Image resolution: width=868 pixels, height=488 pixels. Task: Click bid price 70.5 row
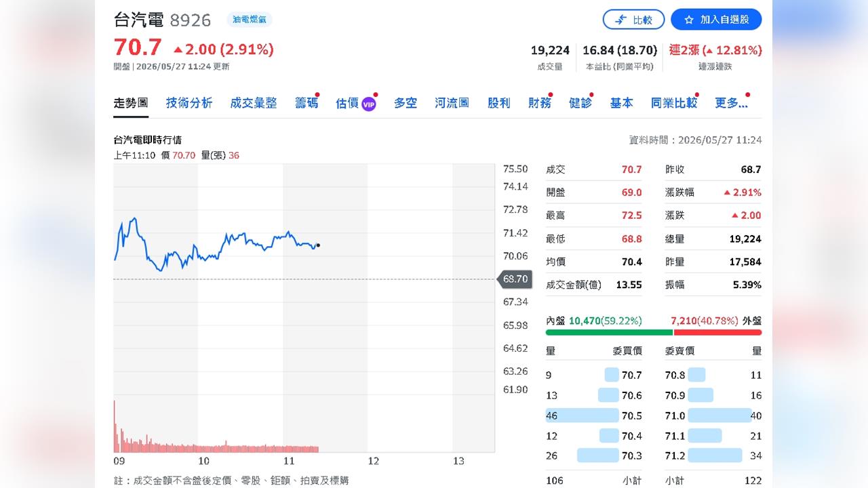594,415
